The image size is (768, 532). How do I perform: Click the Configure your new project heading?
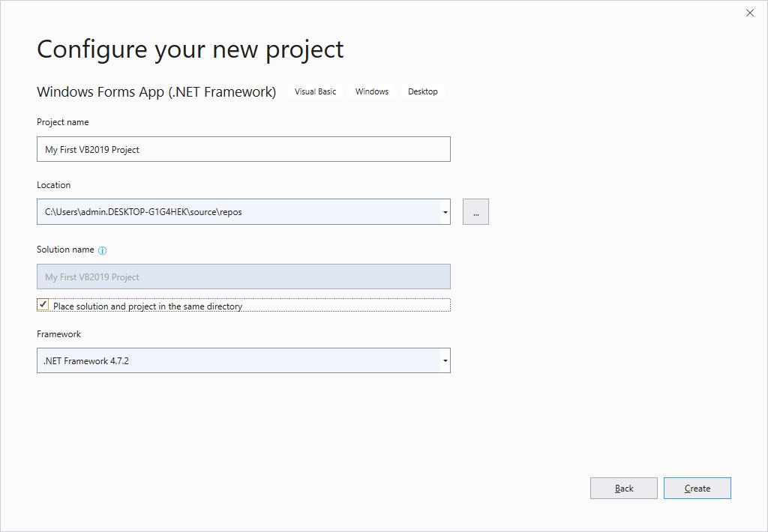190,49
